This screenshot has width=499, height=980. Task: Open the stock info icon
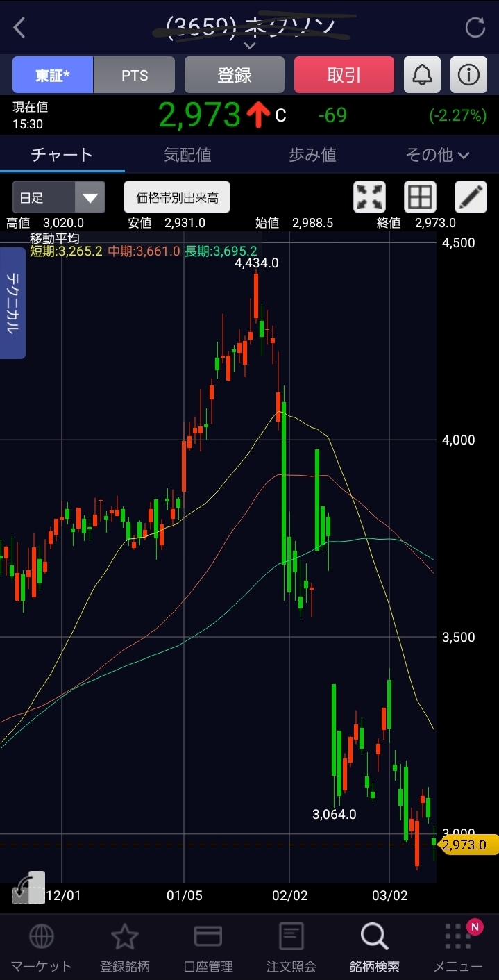point(468,75)
